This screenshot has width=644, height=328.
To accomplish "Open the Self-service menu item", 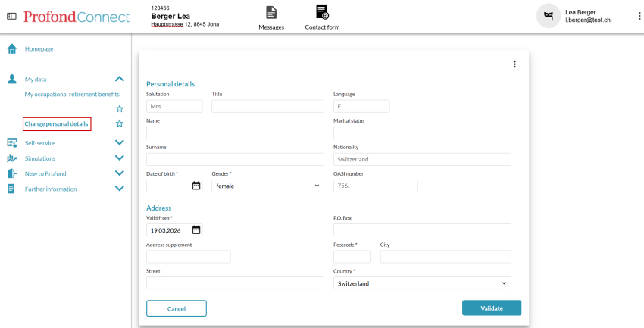I will pos(40,143).
